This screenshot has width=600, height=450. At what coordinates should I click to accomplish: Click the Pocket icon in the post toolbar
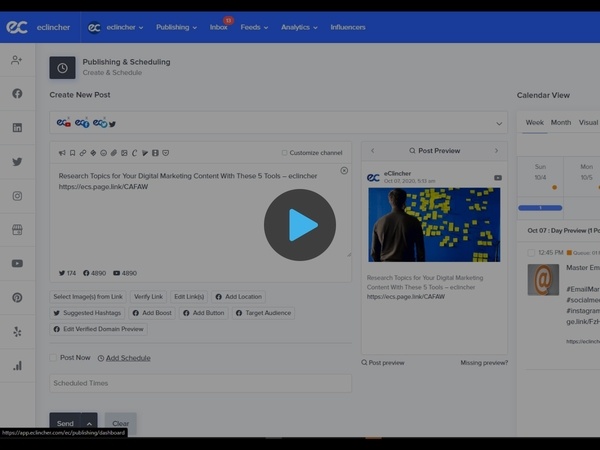point(165,153)
